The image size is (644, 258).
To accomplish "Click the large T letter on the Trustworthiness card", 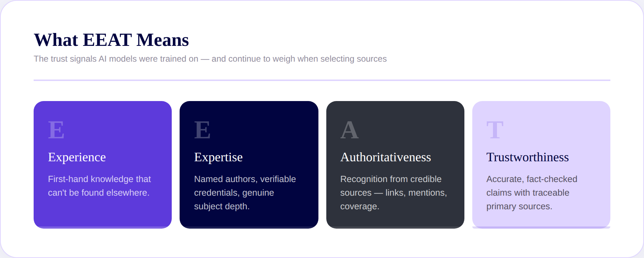I will 495,130.
